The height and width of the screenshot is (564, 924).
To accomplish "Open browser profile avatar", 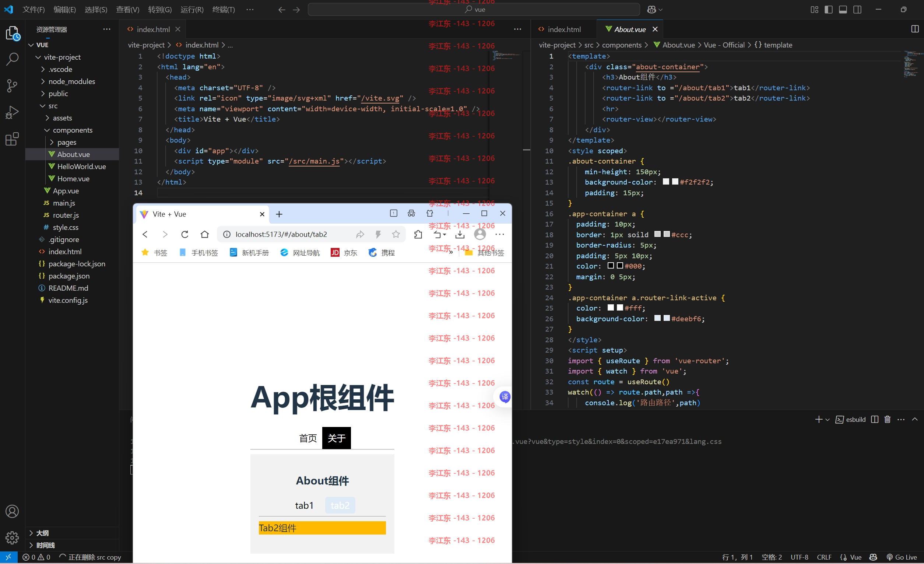I will pos(480,234).
